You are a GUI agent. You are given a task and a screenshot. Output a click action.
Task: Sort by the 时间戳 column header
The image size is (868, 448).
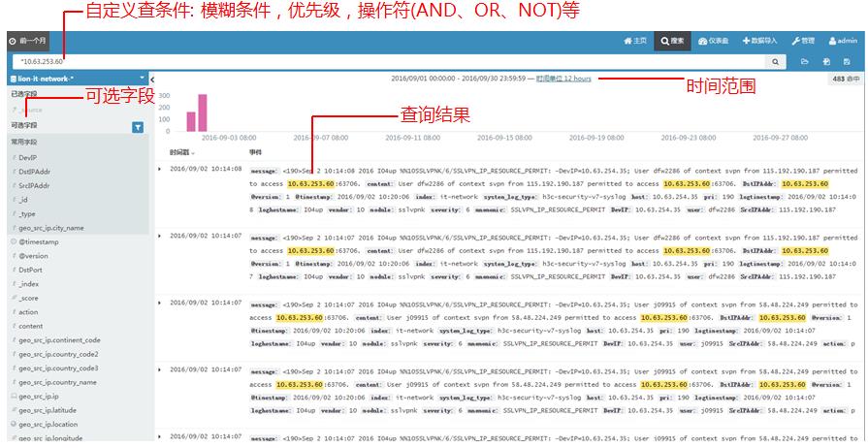coord(181,152)
